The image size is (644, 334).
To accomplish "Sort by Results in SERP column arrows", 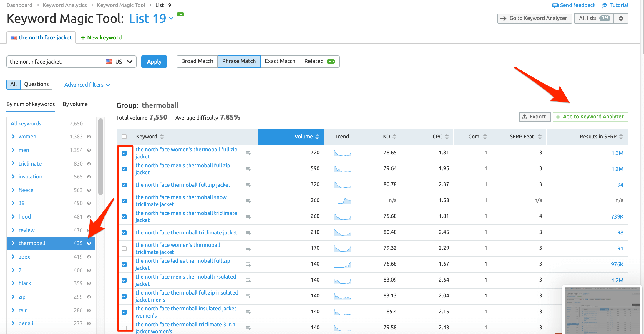I will [621, 137].
